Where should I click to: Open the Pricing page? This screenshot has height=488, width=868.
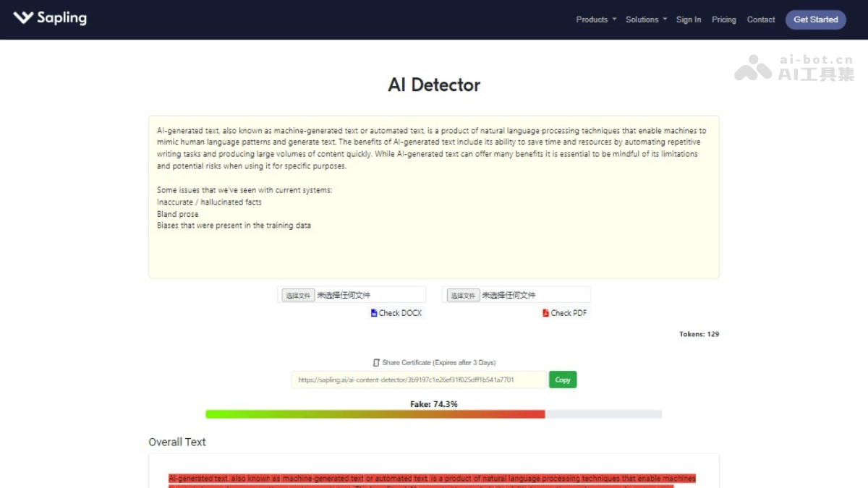[x=723, y=20]
